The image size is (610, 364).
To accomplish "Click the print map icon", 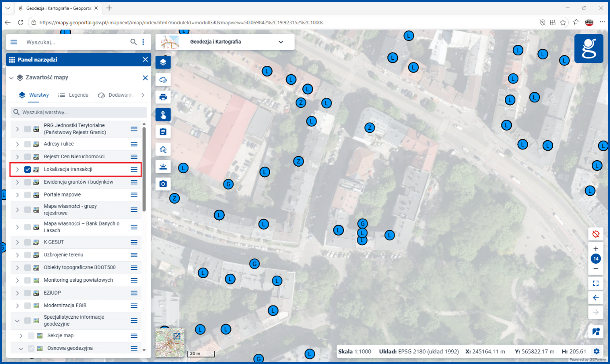I will [163, 97].
